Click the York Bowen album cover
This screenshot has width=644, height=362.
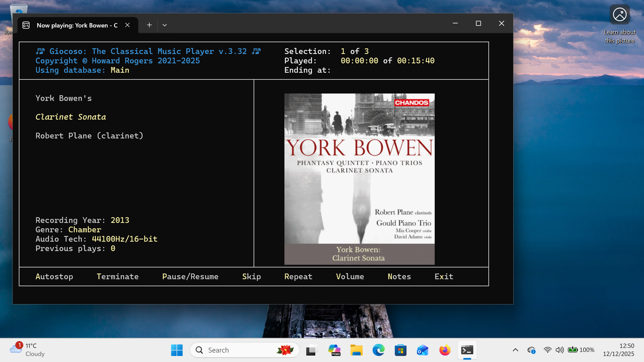(359, 179)
